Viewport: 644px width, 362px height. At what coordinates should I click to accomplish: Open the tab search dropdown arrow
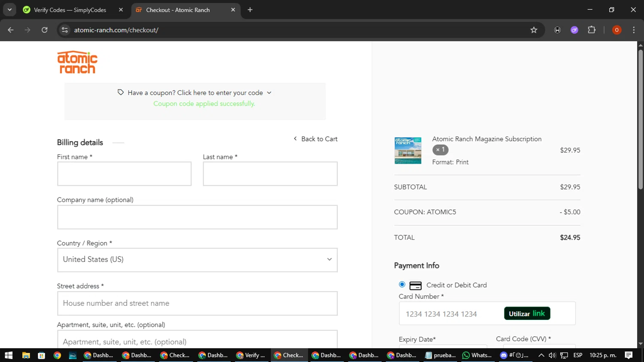coord(9,9)
